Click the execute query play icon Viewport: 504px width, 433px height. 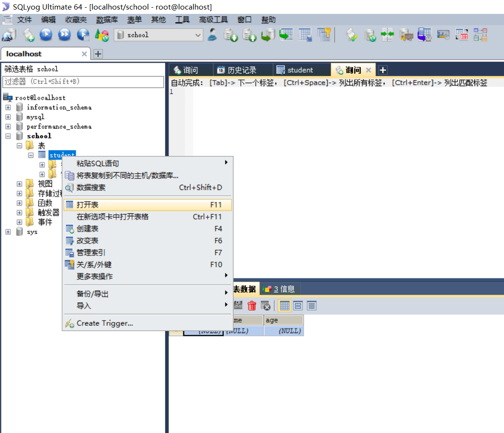click(46, 35)
